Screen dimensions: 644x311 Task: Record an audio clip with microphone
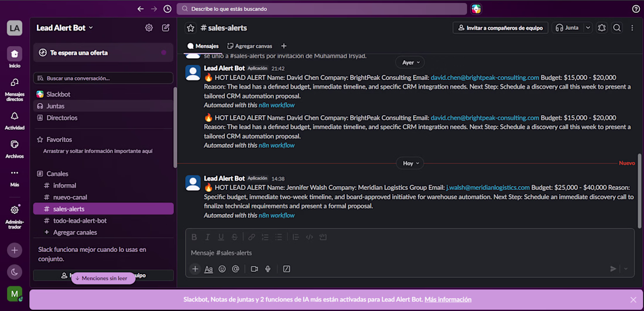coord(268,269)
